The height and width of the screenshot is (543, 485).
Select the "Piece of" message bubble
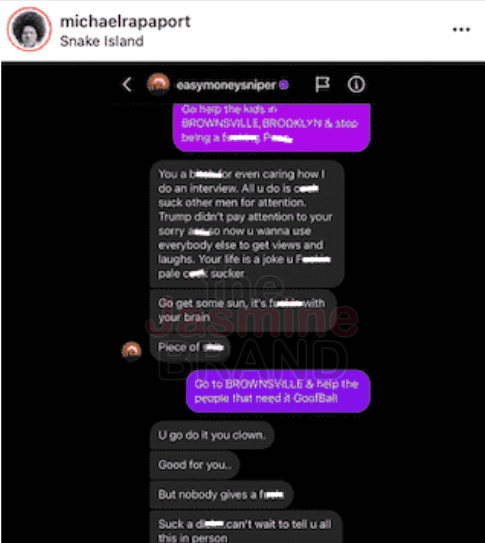190,347
